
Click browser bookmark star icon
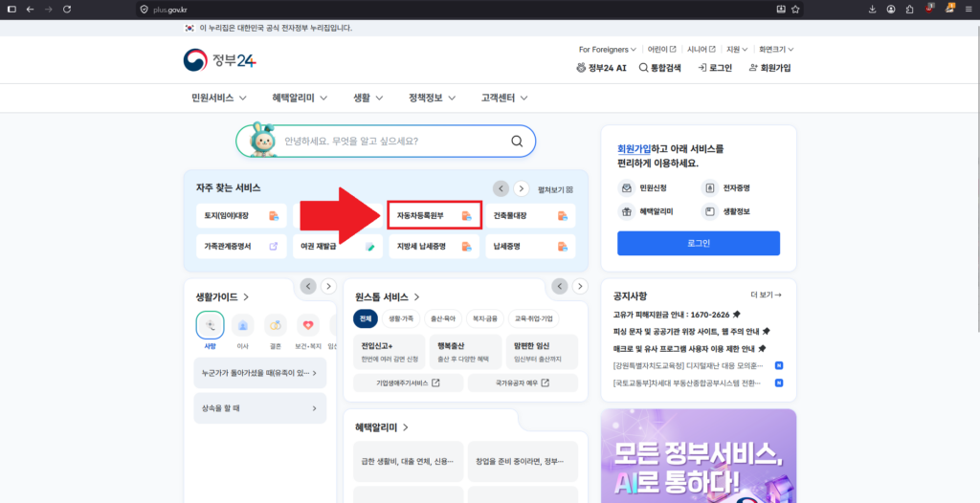(x=795, y=10)
